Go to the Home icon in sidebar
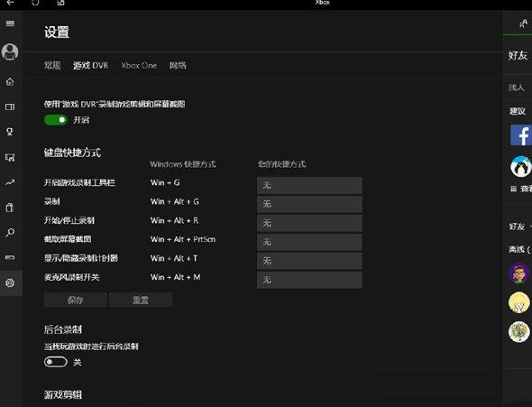Screen dimensions: 532x407 (x=10, y=81)
